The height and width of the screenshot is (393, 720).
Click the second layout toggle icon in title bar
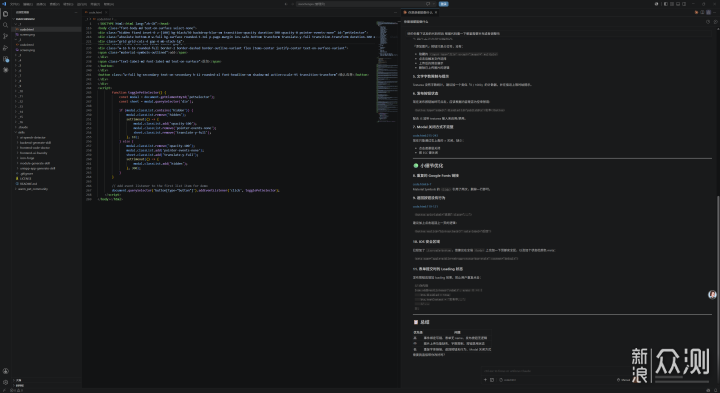tap(672, 4)
